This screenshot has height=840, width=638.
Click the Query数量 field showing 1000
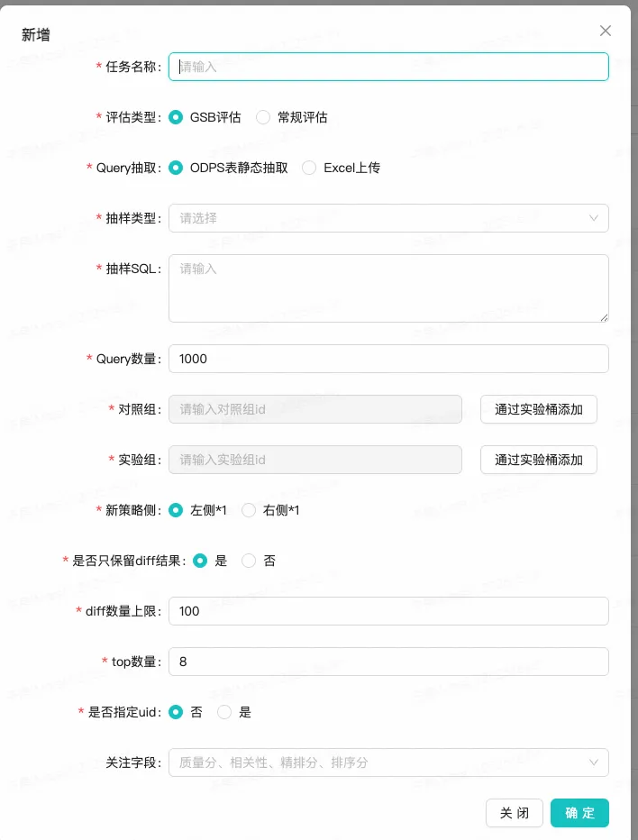(x=388, y=359)
